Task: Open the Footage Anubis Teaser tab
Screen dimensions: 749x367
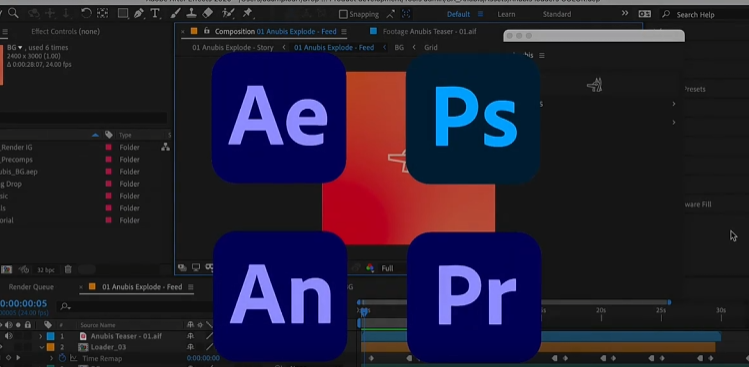Action: tap(429, 32)
